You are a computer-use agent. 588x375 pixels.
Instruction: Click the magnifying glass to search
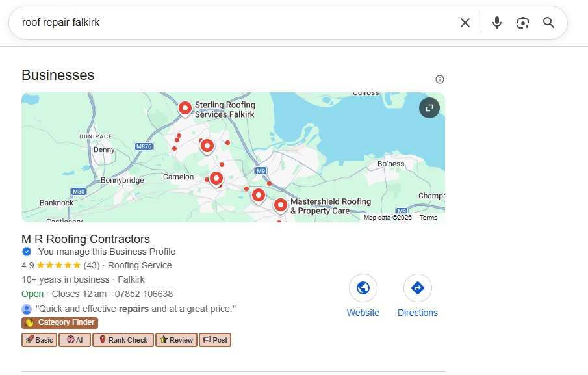click(548, 22)
